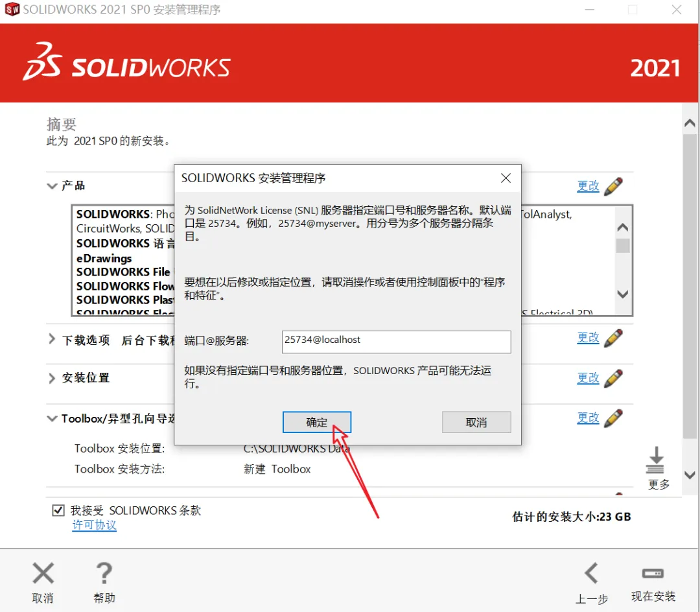Click 更改 link for 下载选项
Screen dimensions: 700x612
(588, 338)
